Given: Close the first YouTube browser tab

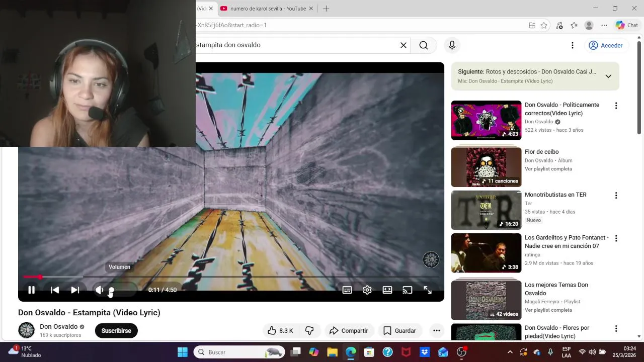Looking at the screenshot, I should [x=211, y=9].
